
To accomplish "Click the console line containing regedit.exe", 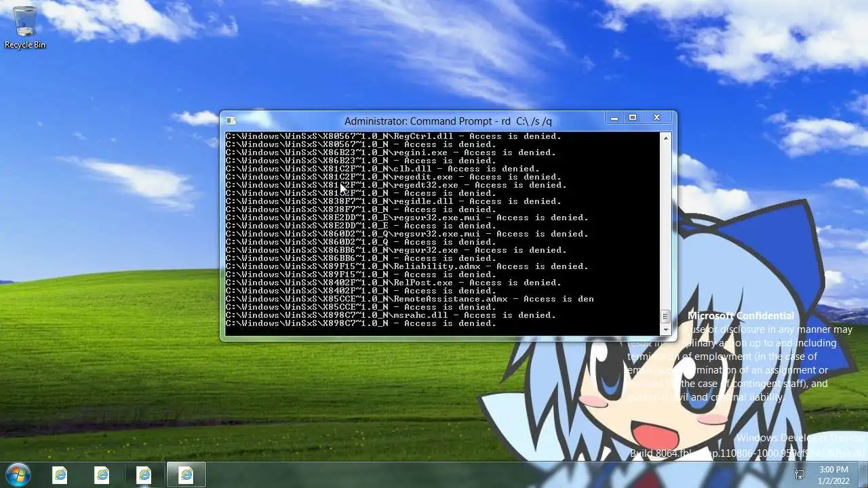I will [393, 177].
